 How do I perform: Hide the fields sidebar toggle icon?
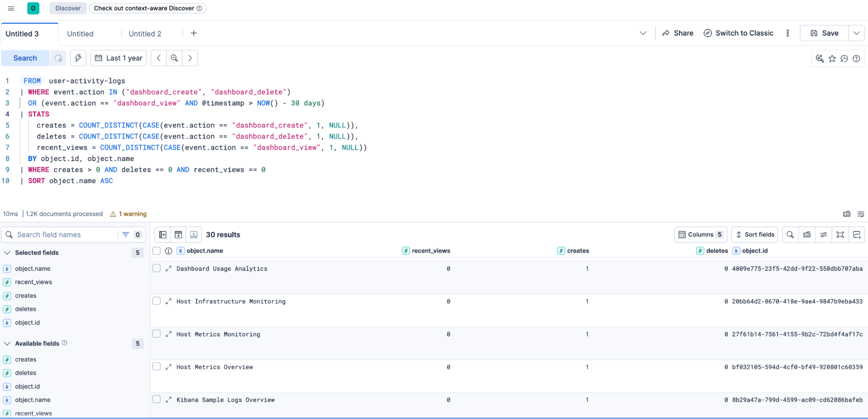[162, 235]
